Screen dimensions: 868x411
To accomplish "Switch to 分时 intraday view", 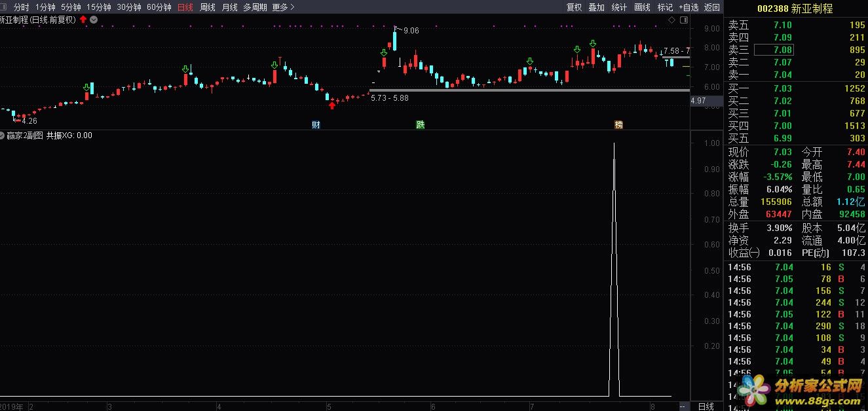I will [22, 7].
